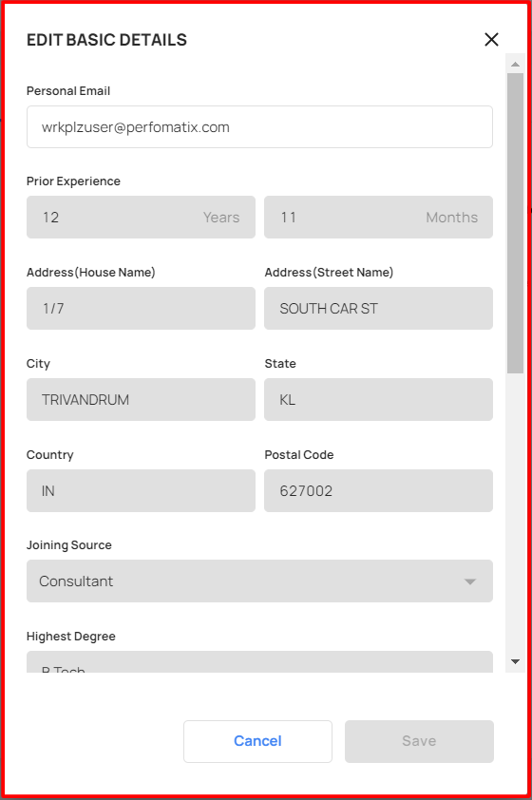
Task: Click the EDIT BASIC DETAILS heading
Action: coord(106,40)
